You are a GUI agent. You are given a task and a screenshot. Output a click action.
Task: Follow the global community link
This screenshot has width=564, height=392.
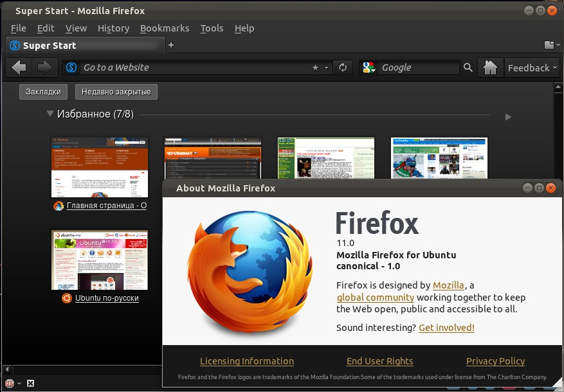pyautogui.click(x=376, y=298)
